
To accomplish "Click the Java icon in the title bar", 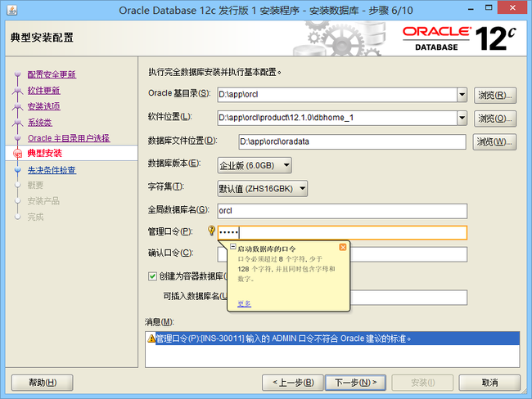I will [x=12, y=10].
